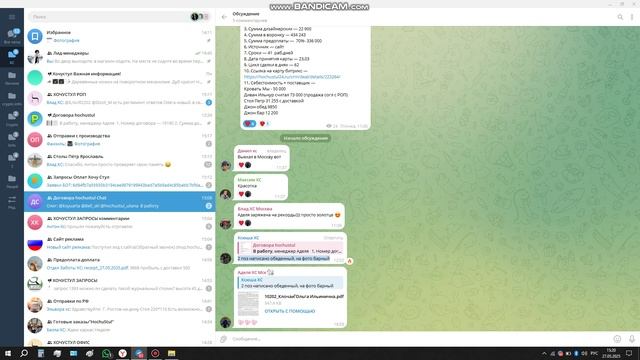Image resolution: width=640 pixels, height=360 pixels.
Task: Select the "ХС" chat folder
Action: click(x=12, y=56)
